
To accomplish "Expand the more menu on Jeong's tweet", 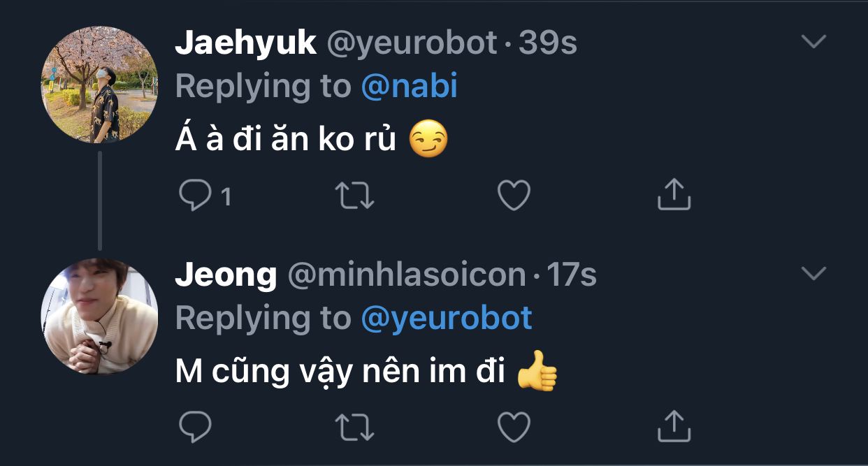I will click(813, 274).
